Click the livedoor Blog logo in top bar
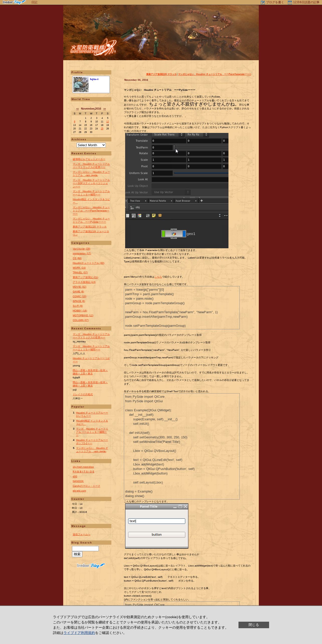This screenshot has height=644, width=322. [14, 2]
